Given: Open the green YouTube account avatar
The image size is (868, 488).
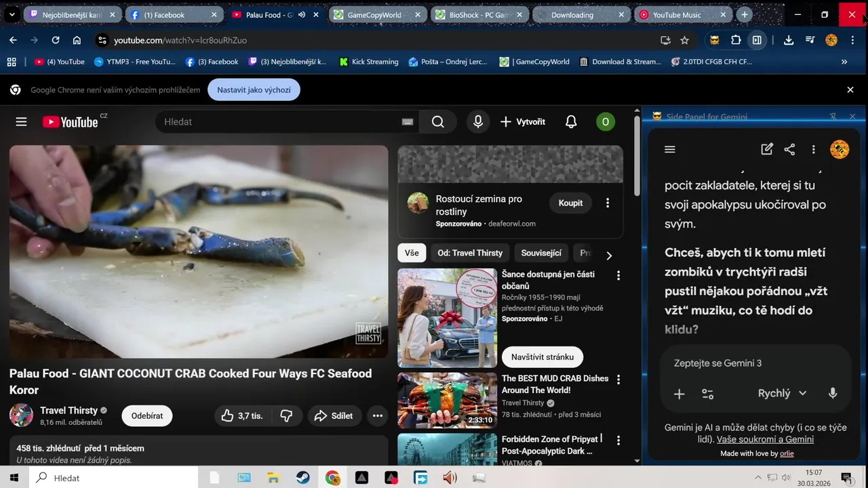Looking at the screenshot, I should (x=606, y=122).
